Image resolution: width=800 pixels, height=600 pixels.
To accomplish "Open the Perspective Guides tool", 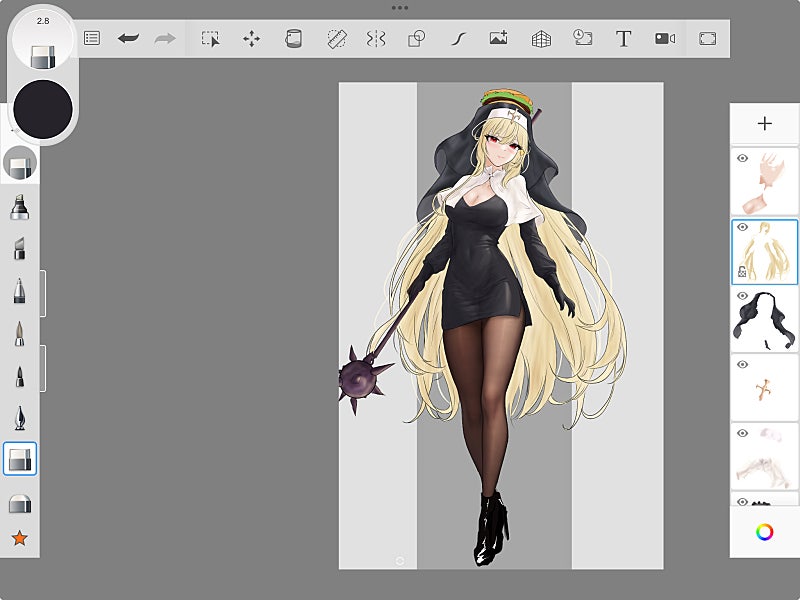I will coord(541,39).
